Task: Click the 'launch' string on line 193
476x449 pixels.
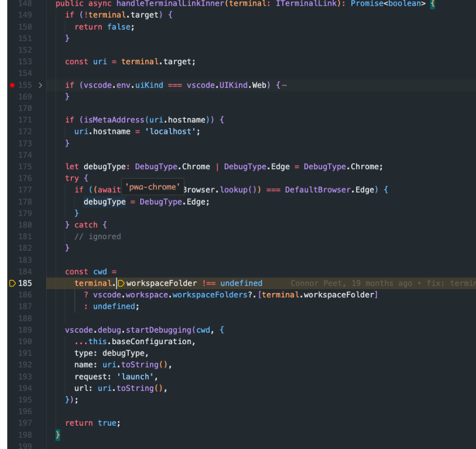Action: click(135, 377)
